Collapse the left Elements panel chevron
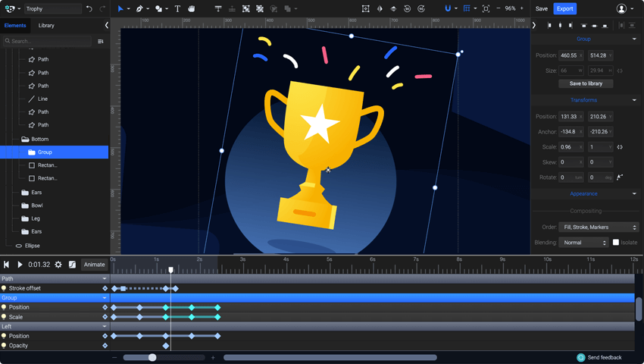The width and height of the screenshot is (644, 364). (106, 26)
